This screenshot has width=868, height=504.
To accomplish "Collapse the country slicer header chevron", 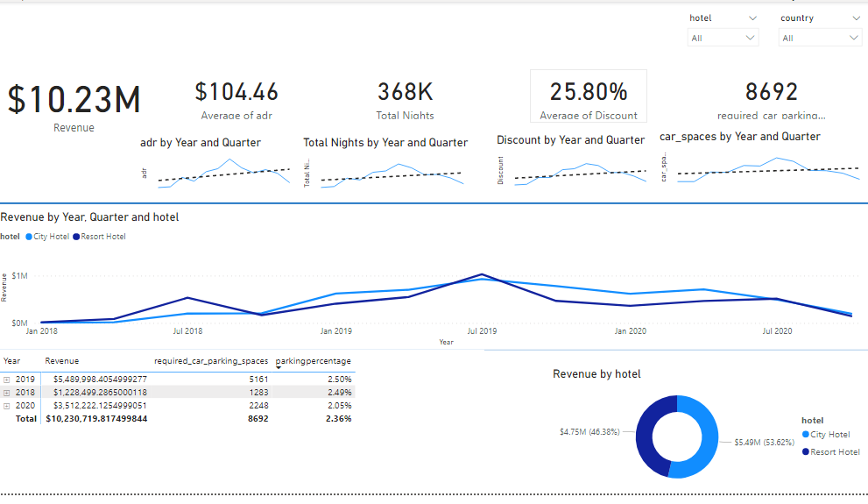I will coord(856,18).
